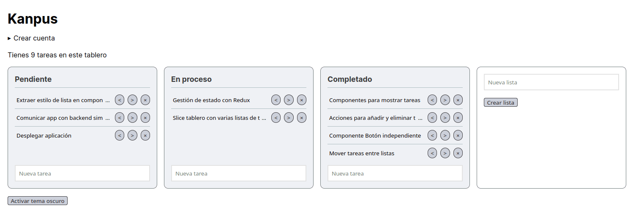The width and height of the screenshot is (644, 219).
Task: Move 'Mover tareas entre listas' left
Action: coord(432,153)
